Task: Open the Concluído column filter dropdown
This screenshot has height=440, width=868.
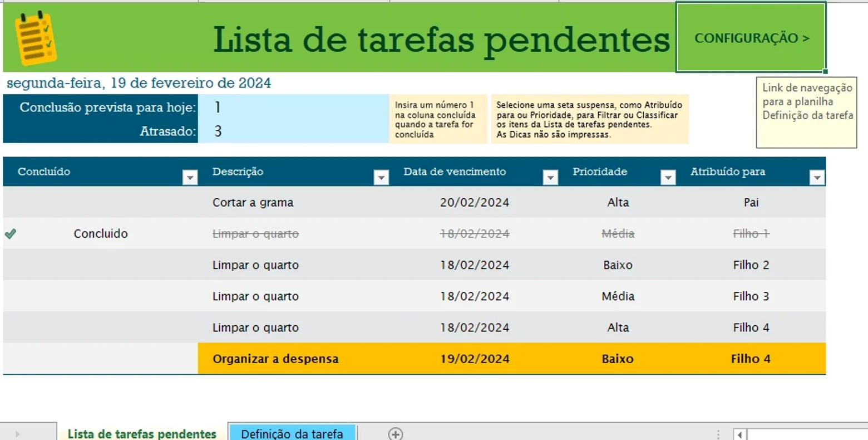Action: pyautogui.click(x=190, y=177)
